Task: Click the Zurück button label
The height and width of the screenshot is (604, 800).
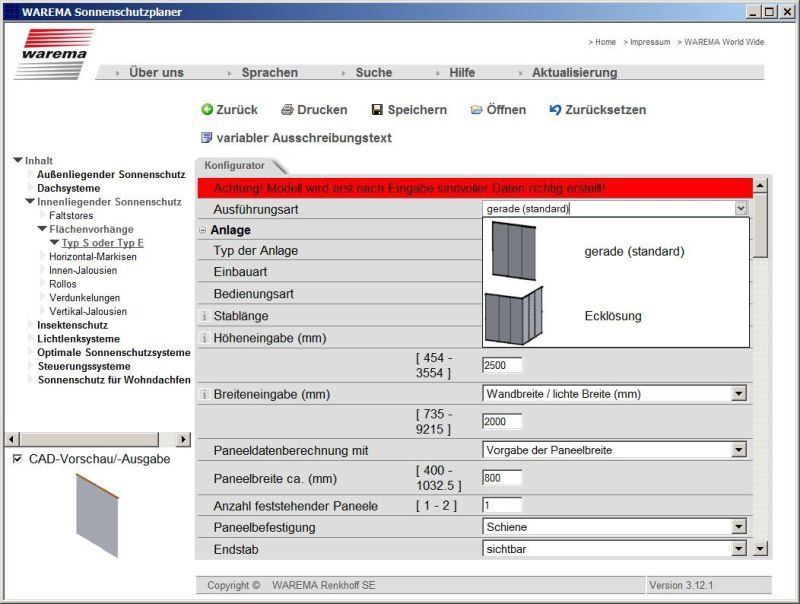Action: point(237,110)
